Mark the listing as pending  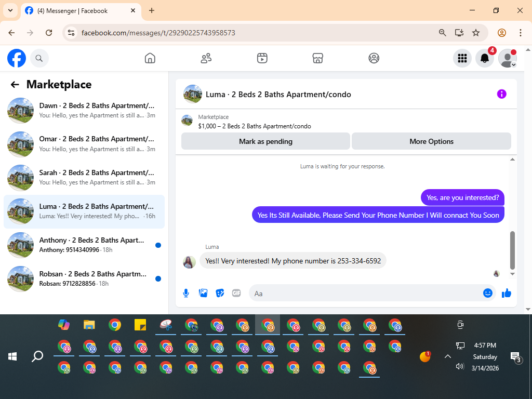click(265, 141)
